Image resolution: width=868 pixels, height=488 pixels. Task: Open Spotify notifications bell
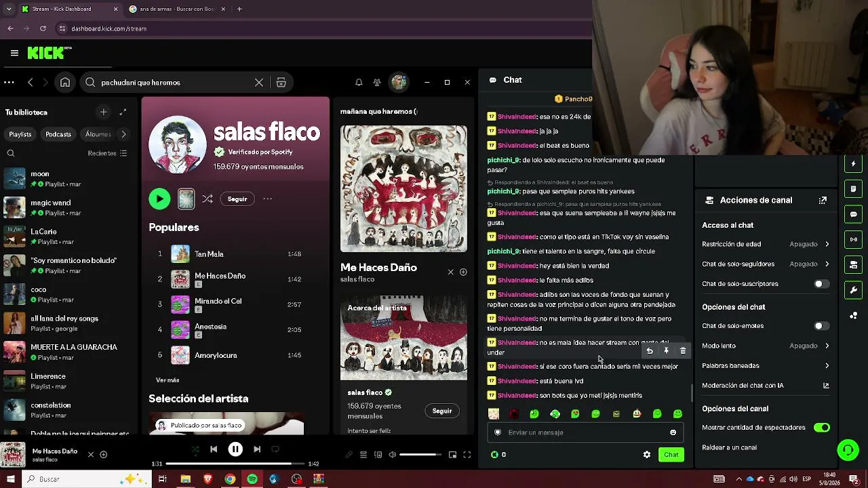click(359, 83)
